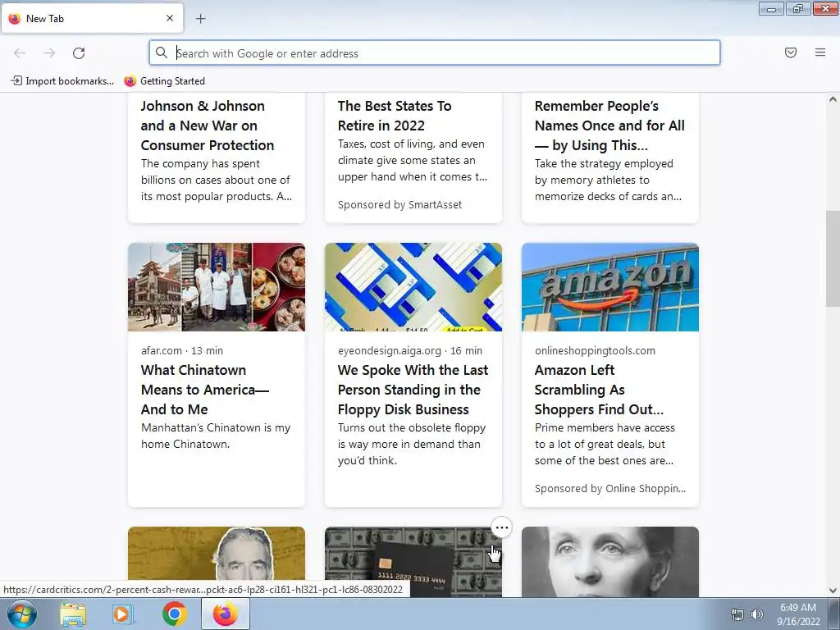Focus the search or address bar

coord(435,53)
